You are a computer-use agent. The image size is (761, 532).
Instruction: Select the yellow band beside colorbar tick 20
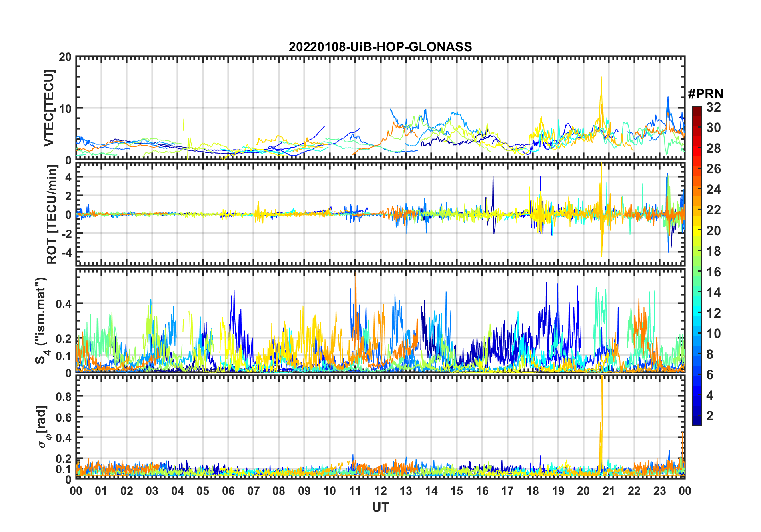tap(697, 230)
